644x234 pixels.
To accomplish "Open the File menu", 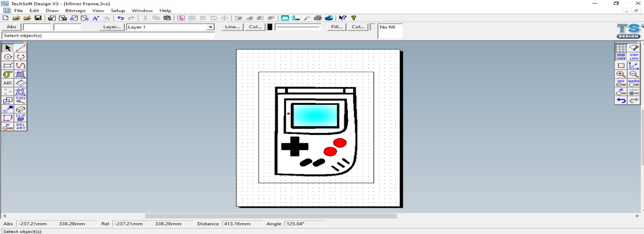I will (19, 10).
